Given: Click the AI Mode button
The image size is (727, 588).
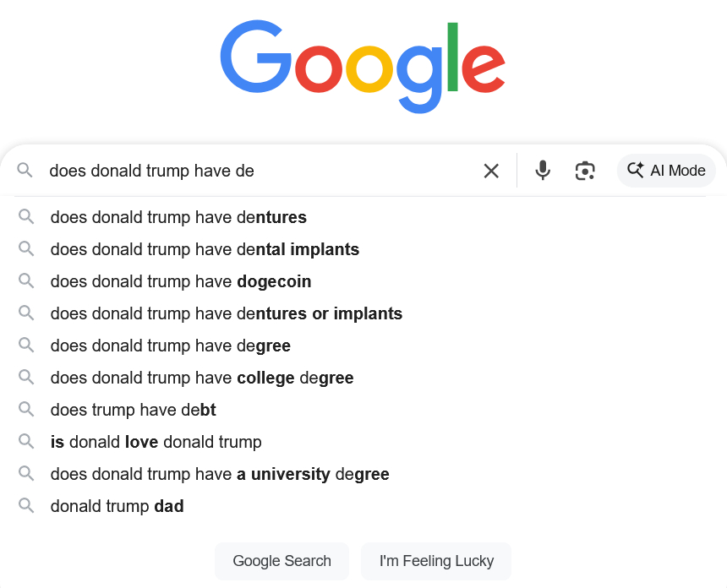Looking at the screenshot, I should point(666,171).
